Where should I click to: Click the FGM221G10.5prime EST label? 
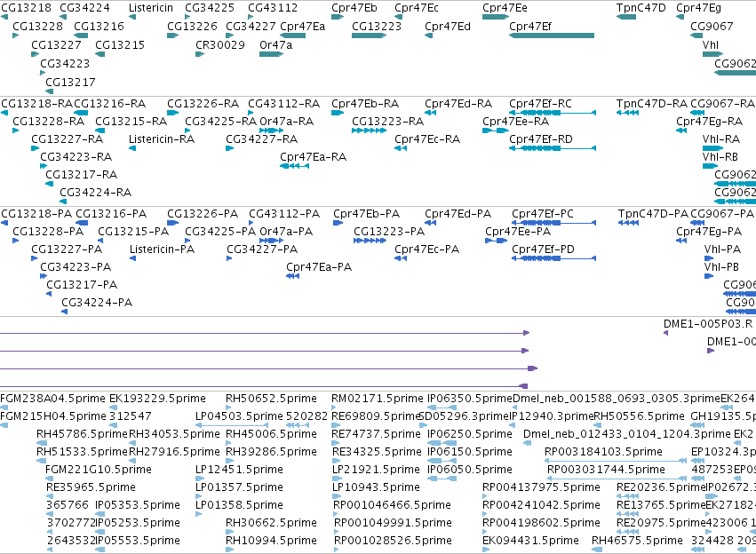(99, 470)
